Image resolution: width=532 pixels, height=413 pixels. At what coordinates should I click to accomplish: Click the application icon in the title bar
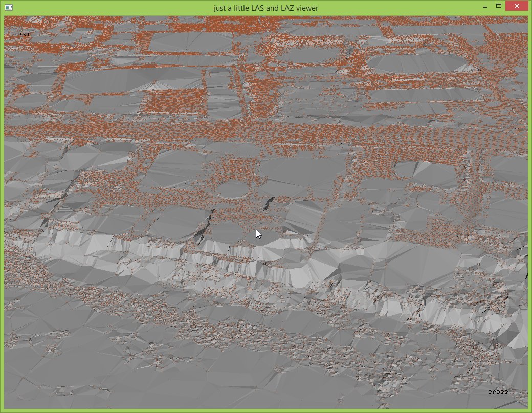(9, 8)
